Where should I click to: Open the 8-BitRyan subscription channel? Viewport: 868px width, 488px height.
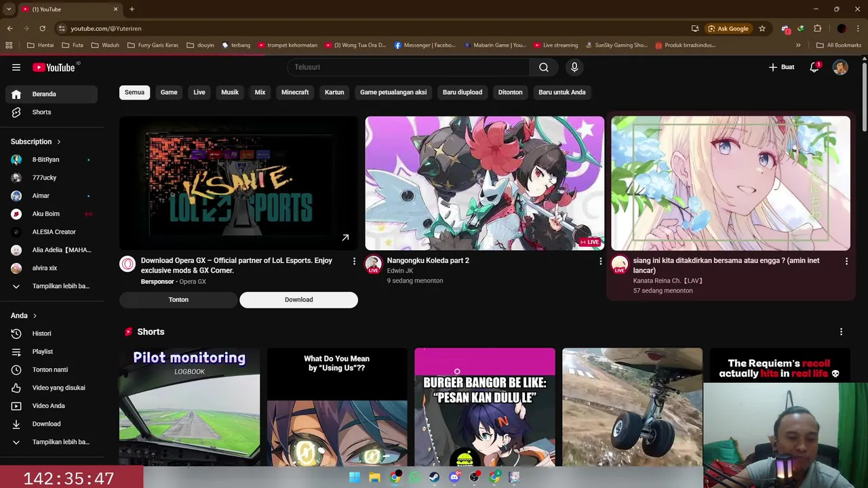[x=52, y=160]
